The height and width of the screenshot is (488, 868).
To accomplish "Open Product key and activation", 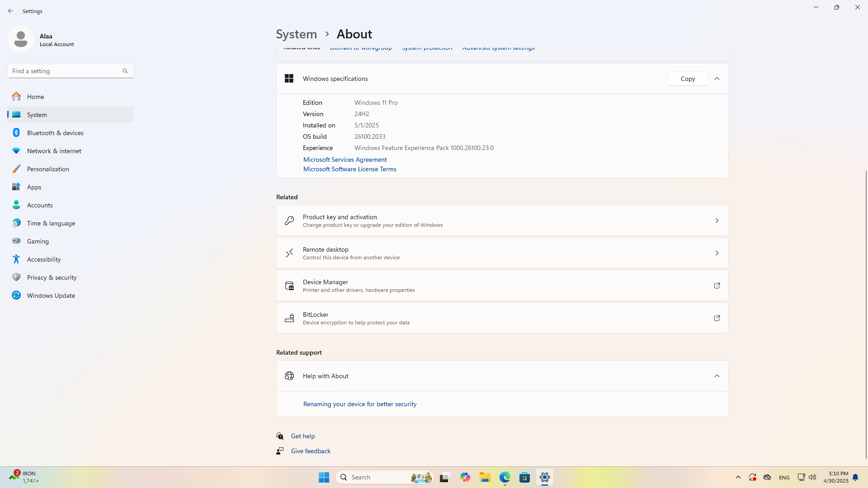I will click(x=502, y=221).
